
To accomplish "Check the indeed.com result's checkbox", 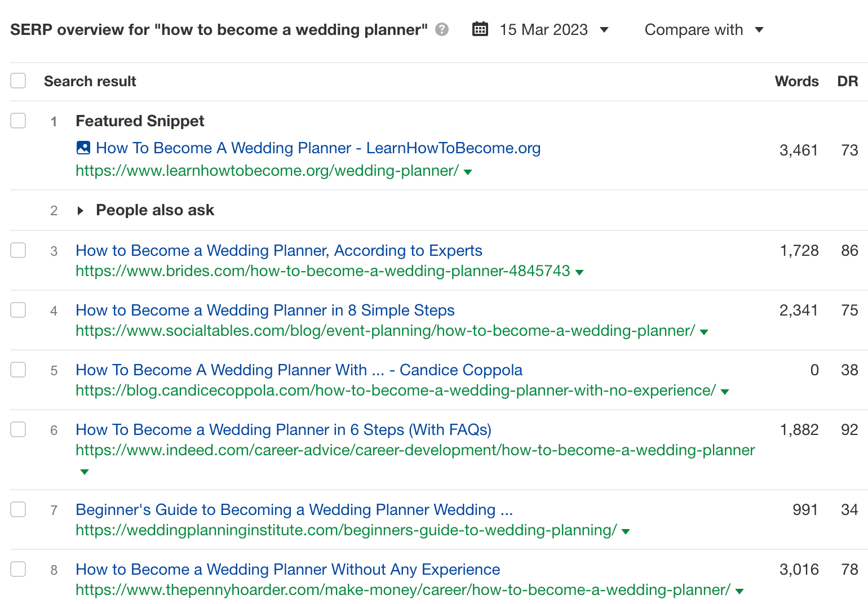I will (x=17, y=429).
